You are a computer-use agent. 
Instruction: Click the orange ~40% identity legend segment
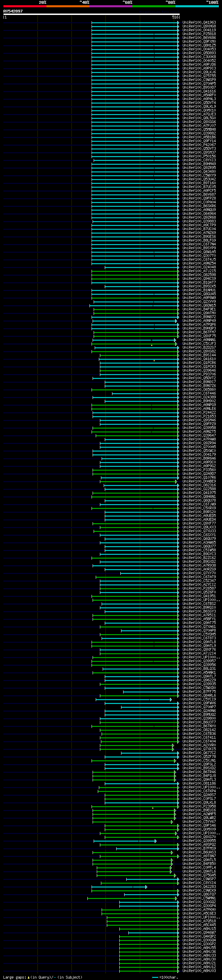pyautogui.click(x=68, y=6)
